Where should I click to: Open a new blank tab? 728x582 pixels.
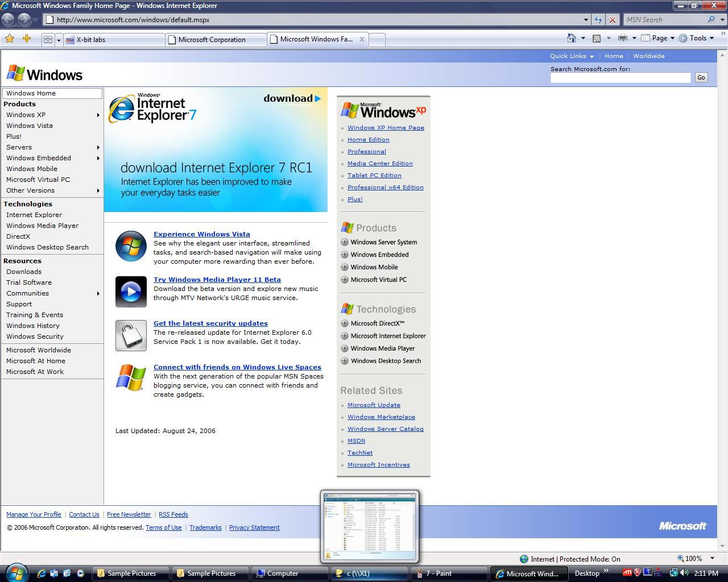[377, 39]
